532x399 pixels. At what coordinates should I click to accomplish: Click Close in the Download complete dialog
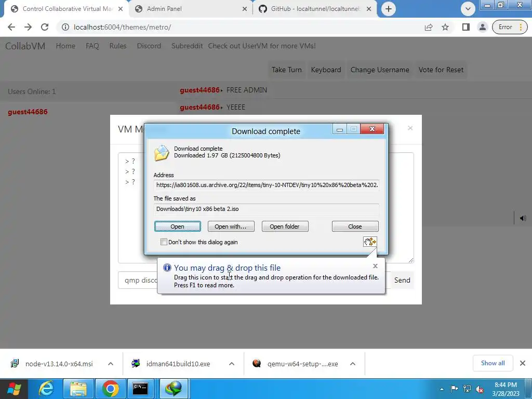[355, 227]
